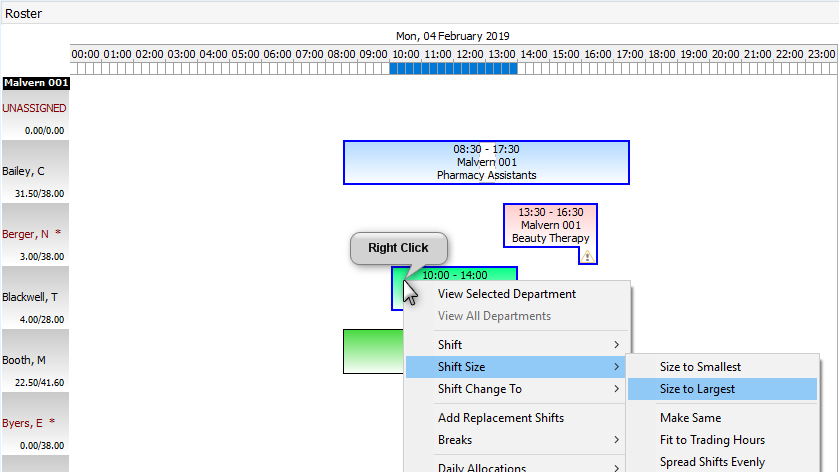Screen dimensions: 839x472
Task: Expand arrow beside Shift entry
Action: (x=616, y=345)
